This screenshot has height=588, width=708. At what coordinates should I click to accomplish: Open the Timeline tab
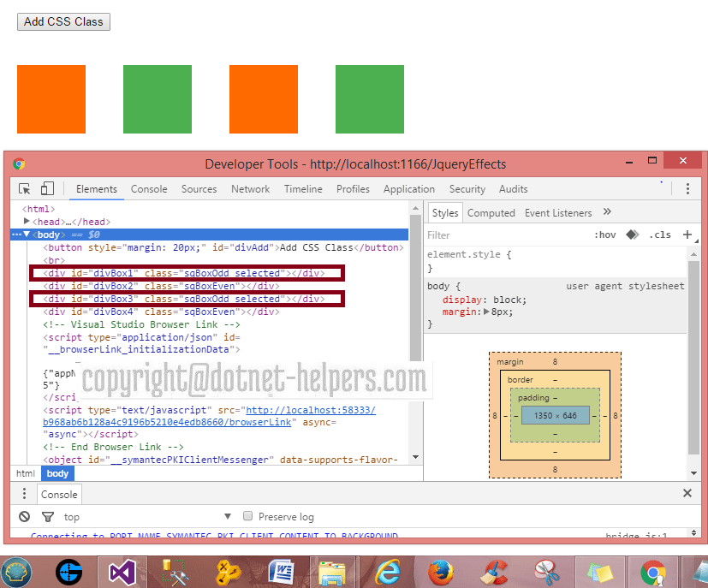point(303,189)
